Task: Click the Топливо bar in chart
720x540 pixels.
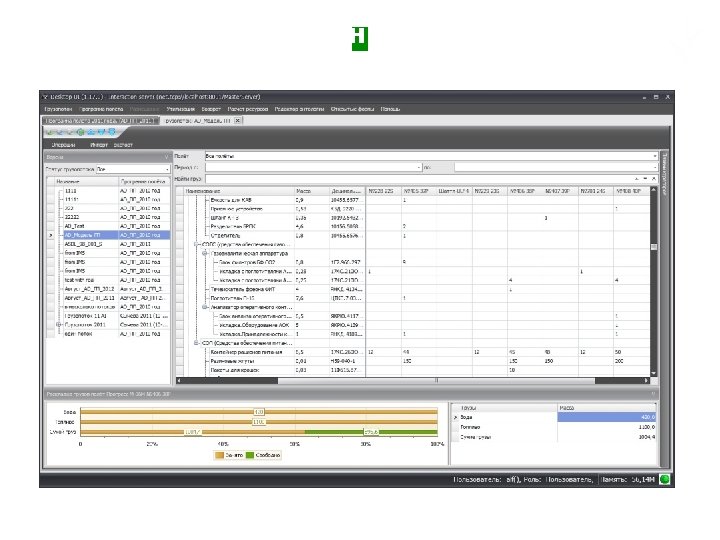Action: pyautogui.click(x=259, y=422)
